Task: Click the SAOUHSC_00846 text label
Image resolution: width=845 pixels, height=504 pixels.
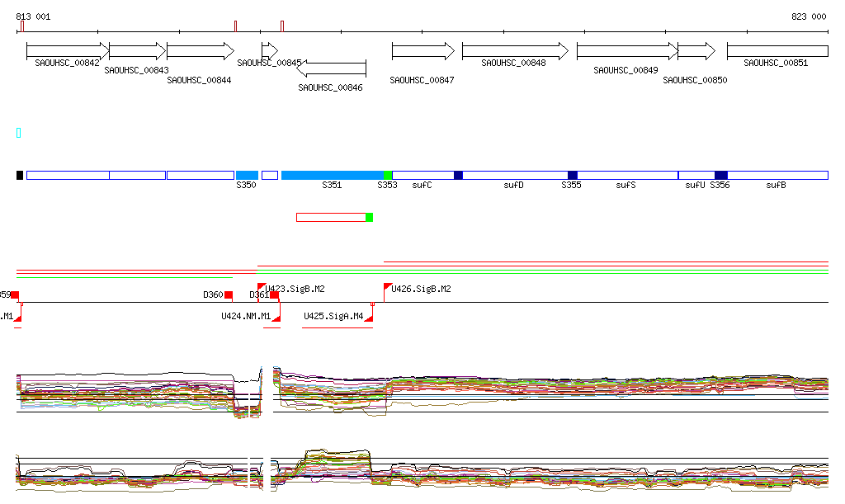Action: coord(330,87)
